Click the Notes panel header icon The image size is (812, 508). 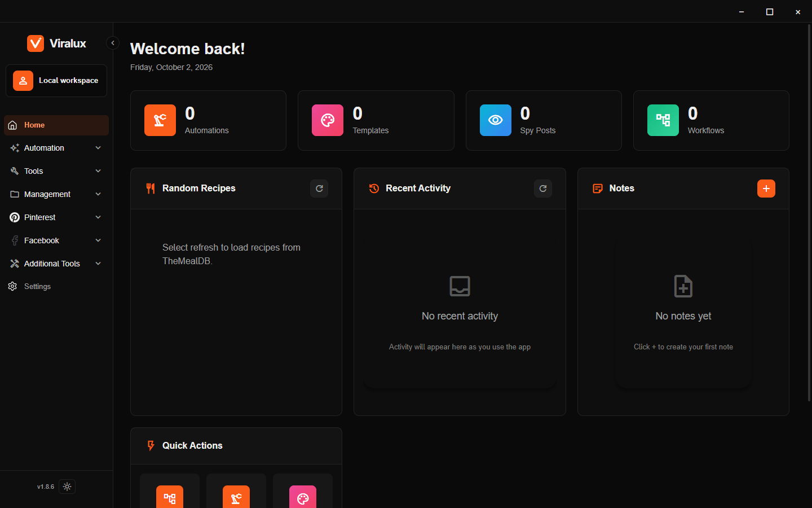[598, 189]
